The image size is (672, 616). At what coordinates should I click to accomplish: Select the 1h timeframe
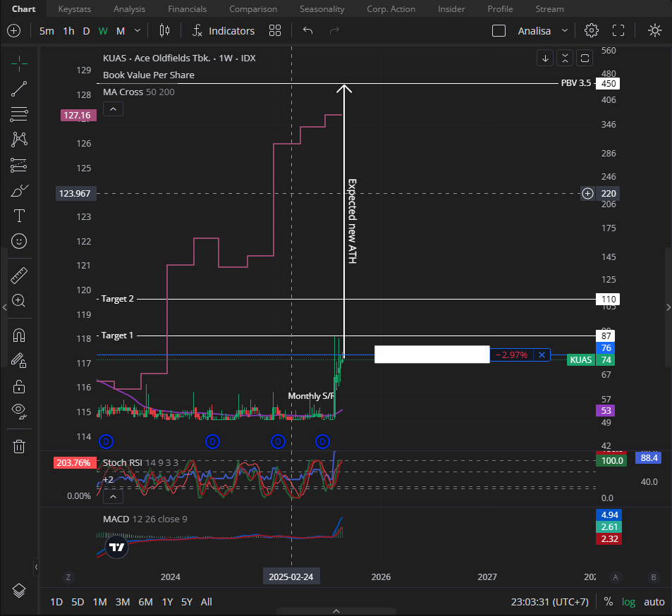(68, 31)
